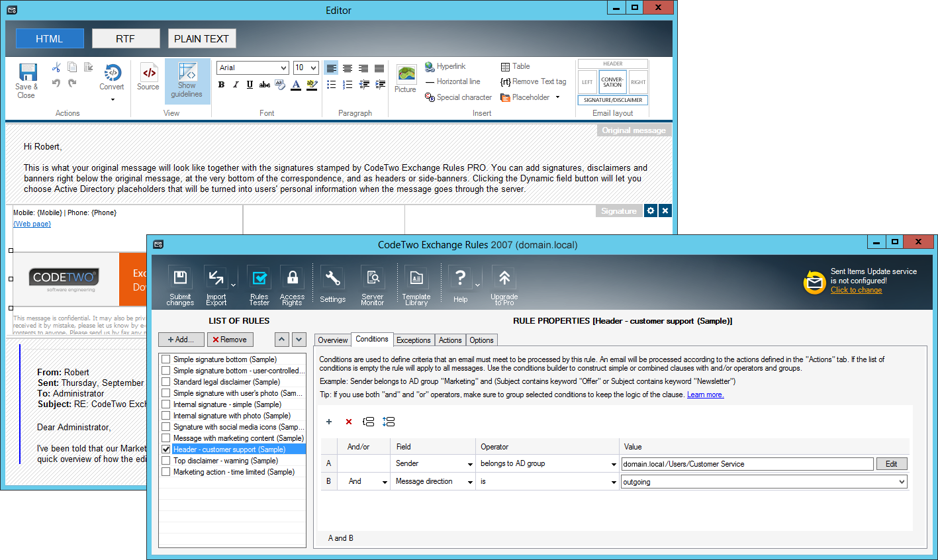Open Access Rights
The image size is (938, 560).
[x=292, y=285]
